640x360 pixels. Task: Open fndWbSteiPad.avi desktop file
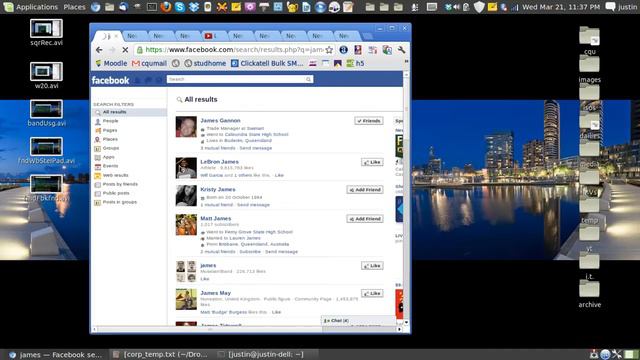click(46, 151)
